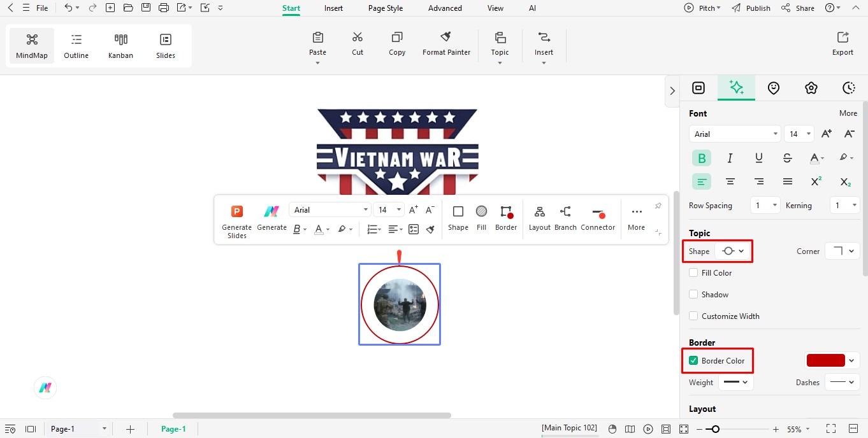The width and height of the screenshot is (868, 438).
Task: Open the sticker/emoji panel tab
Action: [774, 88]
